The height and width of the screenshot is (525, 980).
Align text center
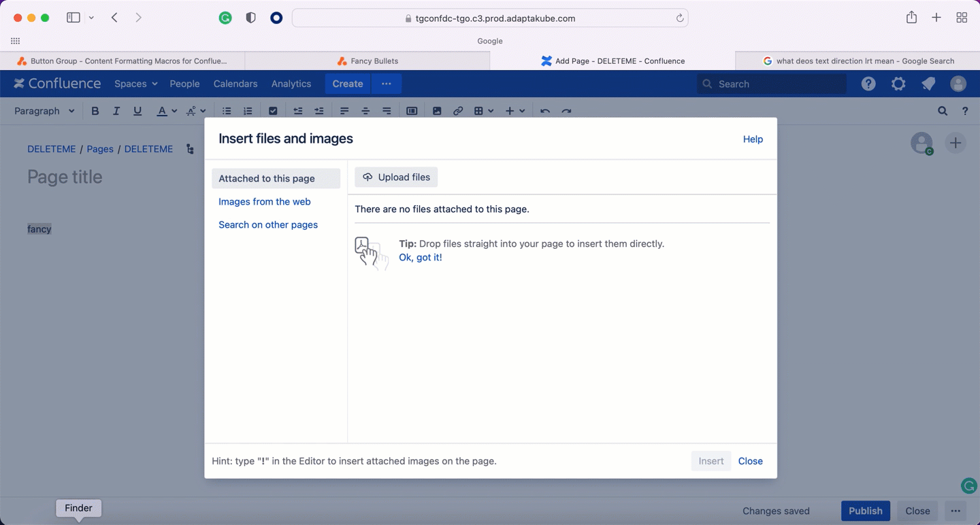pyautogui.click(x=365, y=111)
